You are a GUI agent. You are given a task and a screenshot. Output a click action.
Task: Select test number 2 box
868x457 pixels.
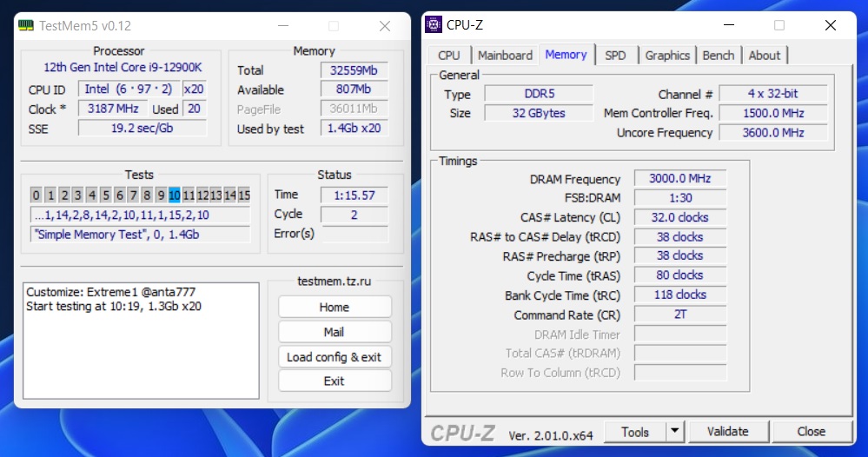(64, 195)
